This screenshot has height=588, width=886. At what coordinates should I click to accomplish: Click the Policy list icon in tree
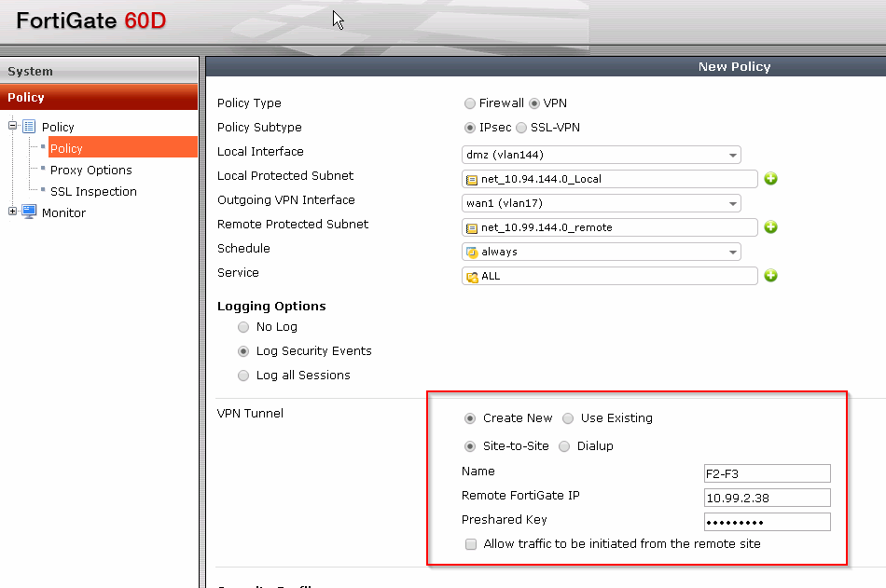pyautogui.click(x=30, y=127)
